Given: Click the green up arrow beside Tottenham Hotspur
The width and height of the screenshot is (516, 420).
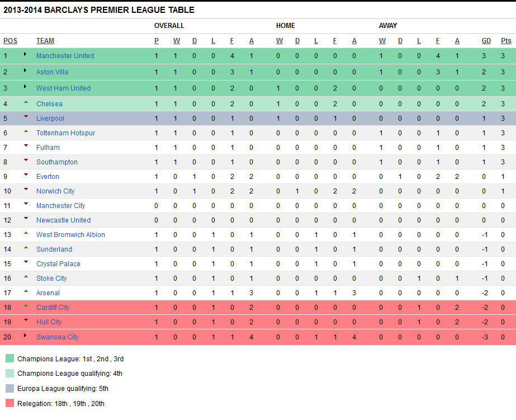Looking at the screenshot, I should 25,131.
